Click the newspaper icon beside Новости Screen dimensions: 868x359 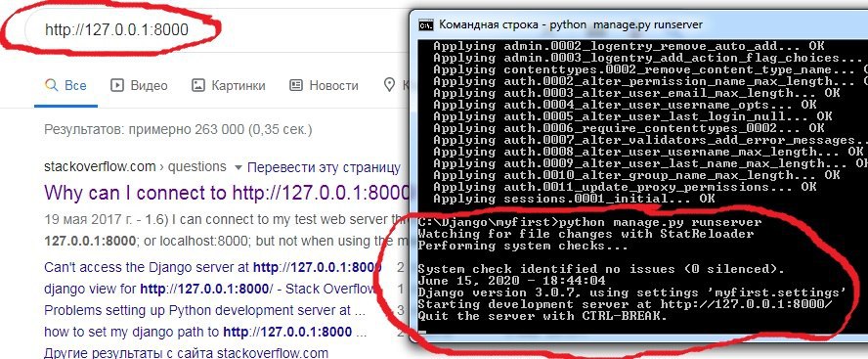296,85
